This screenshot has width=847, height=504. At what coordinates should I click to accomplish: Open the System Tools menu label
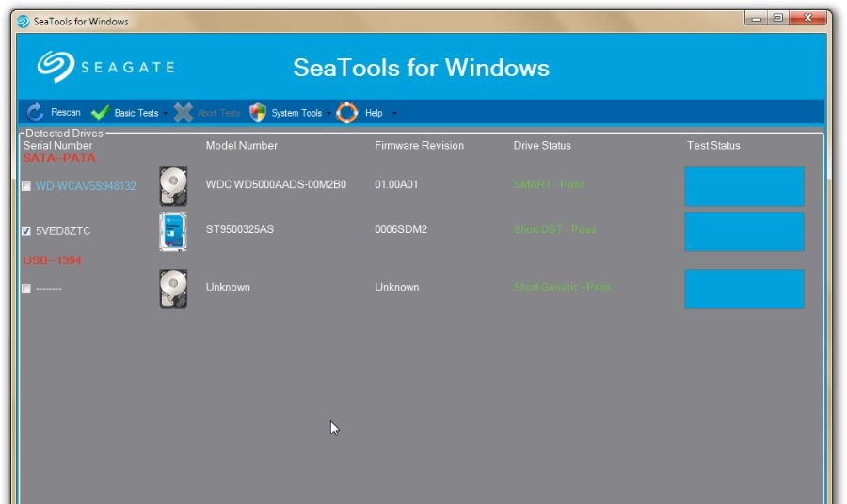tap(296, 113)
